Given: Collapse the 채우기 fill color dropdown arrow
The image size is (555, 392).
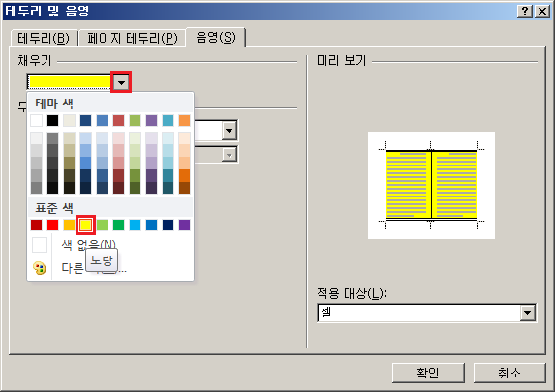Looking at the screenshot, I should coord(121,82).
